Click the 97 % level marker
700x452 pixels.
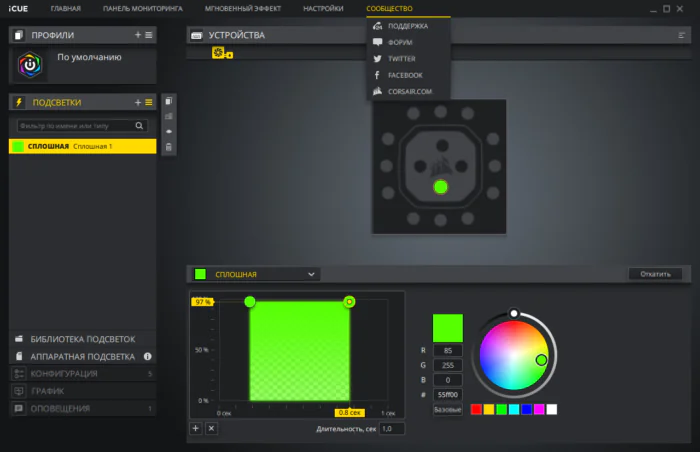tap(203, 302)
